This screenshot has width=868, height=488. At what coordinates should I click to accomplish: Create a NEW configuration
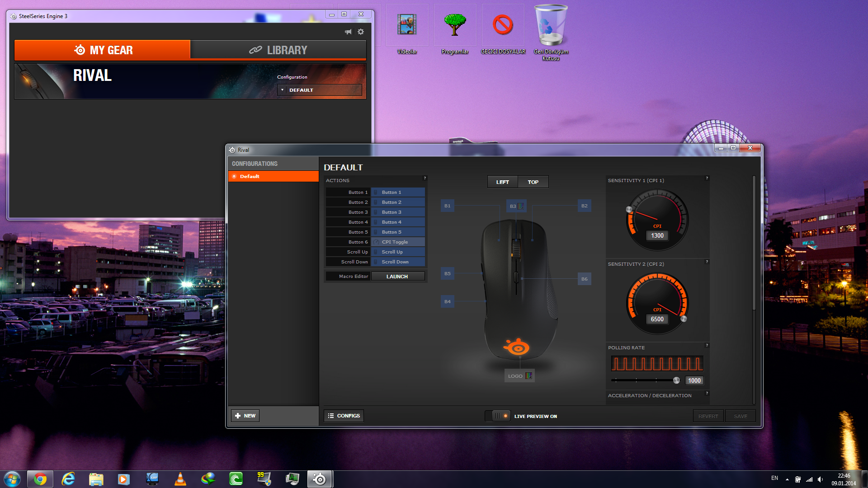pyautogui.click(x=245, y=416)
